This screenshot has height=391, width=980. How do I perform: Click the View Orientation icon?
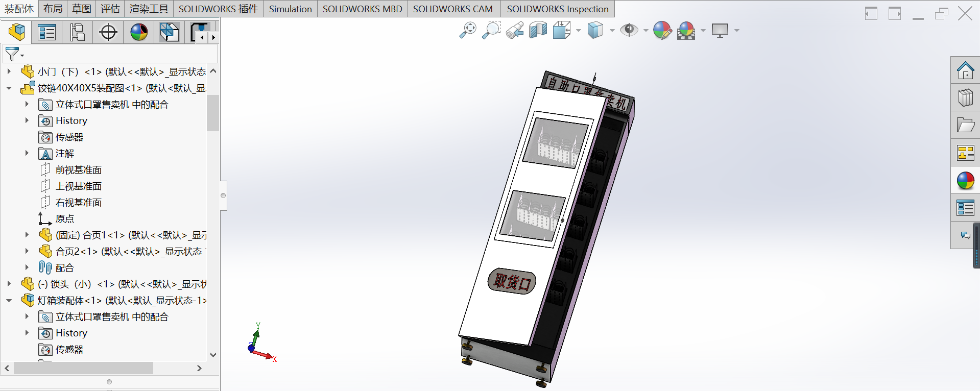tap(562, 30)
